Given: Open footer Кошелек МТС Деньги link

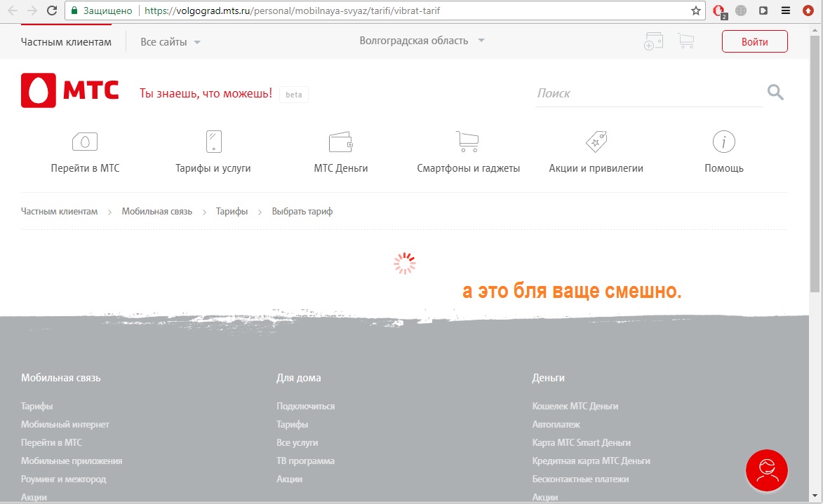Looking at the screenshot, I should pos(575,406).
